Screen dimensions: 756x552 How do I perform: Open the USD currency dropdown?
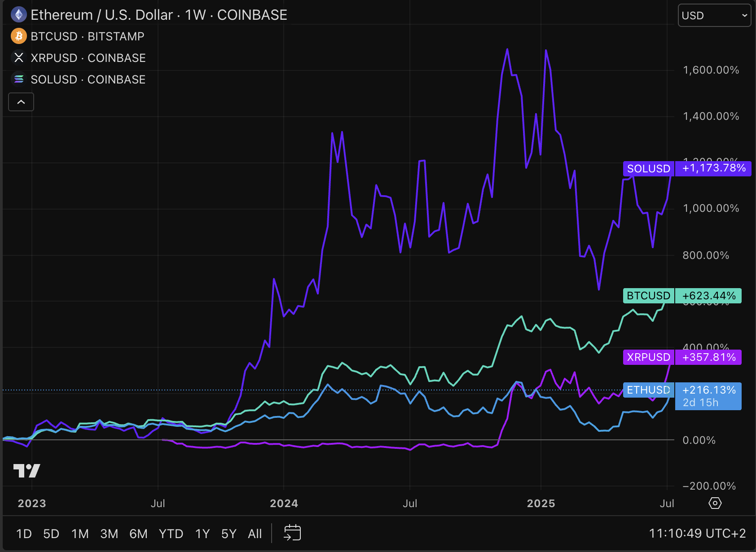pyautogui.click(x=714, y=16)
